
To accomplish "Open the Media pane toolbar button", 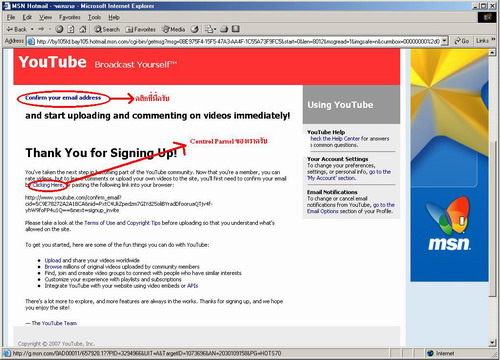I will tap(173, 29).
